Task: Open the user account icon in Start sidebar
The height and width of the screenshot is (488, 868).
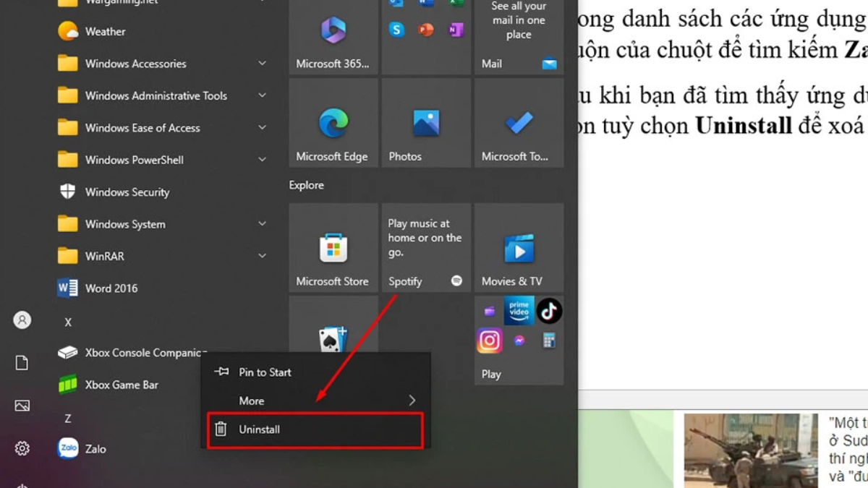Action: click(x=22, y=320)
